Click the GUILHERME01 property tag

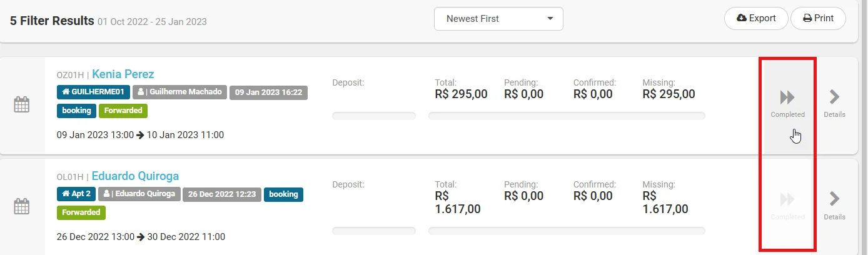click(93, 92)
